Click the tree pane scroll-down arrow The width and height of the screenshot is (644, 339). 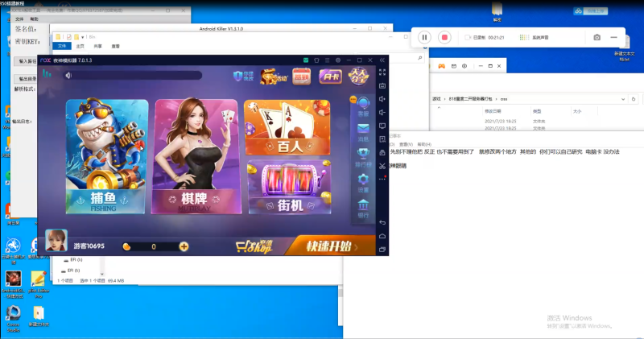pos(102,274)
